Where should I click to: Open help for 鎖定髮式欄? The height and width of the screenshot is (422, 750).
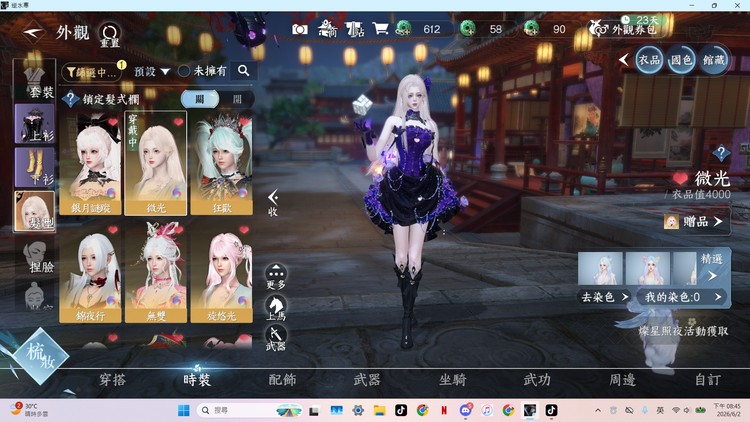pos(70,99)
